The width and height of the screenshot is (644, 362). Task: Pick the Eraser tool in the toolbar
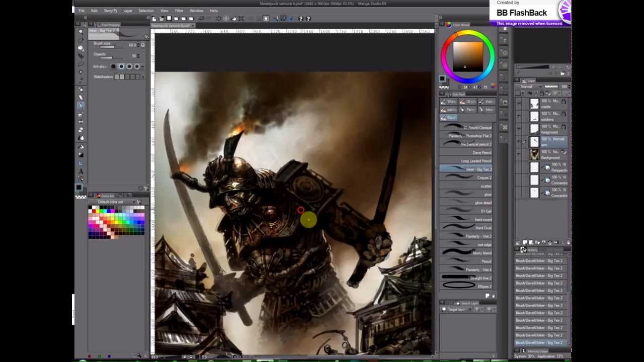80,130
